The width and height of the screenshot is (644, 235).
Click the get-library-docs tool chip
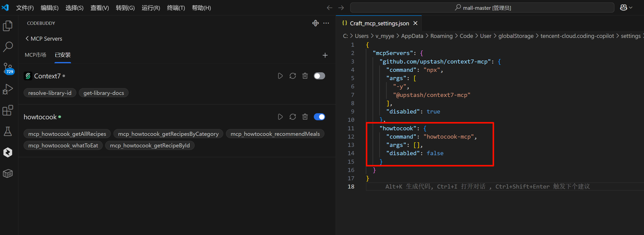[103, 93]
